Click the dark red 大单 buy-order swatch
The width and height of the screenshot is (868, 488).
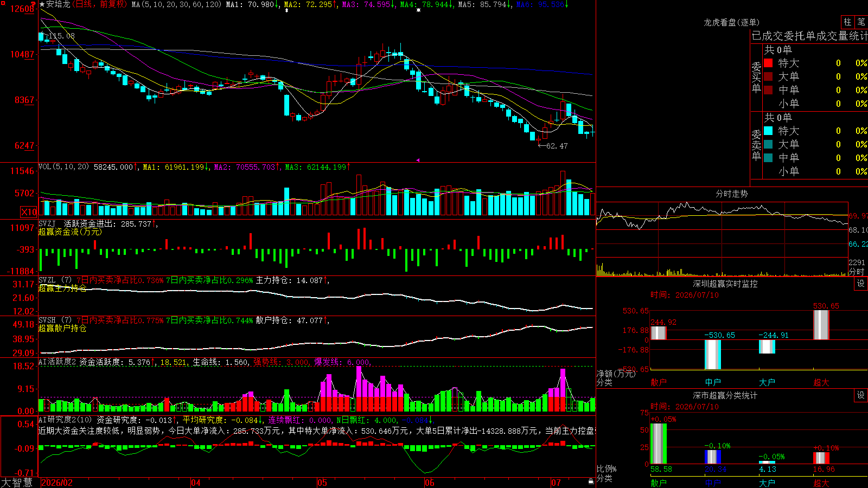coord(768,76)
